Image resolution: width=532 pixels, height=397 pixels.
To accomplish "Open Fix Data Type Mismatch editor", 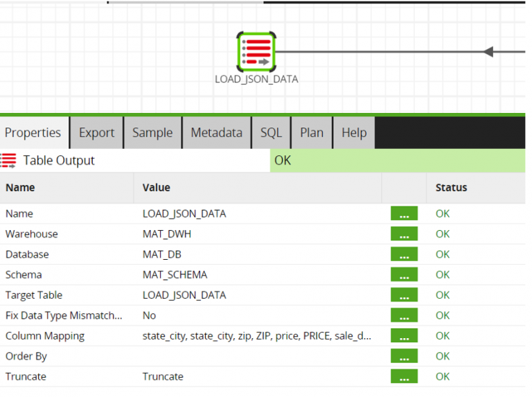I will [x=404, y=315].
